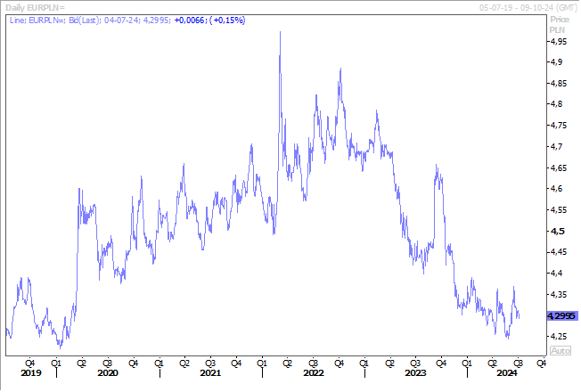
Task: Click the Daily EURPLN= chart title
Action: (33, 8)
